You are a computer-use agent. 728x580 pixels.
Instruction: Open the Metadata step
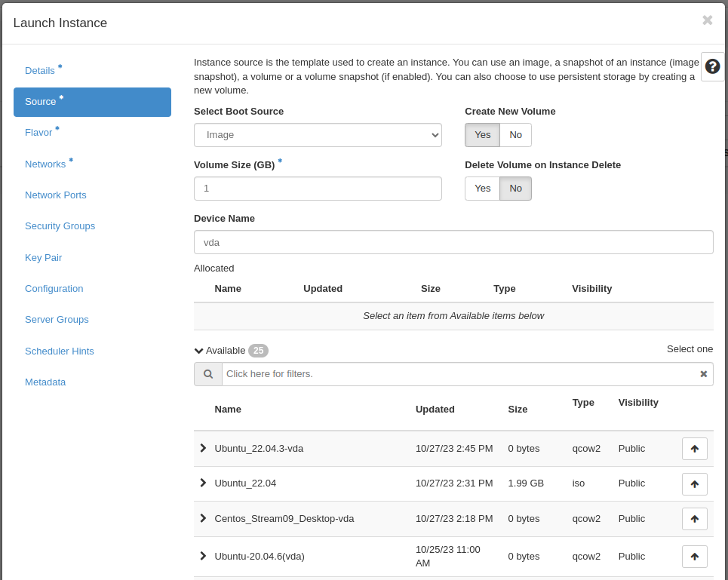point(45,382)
